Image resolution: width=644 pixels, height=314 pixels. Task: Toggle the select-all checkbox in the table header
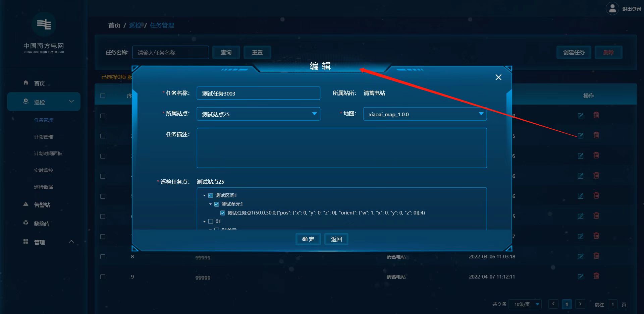tap(103, 96)
